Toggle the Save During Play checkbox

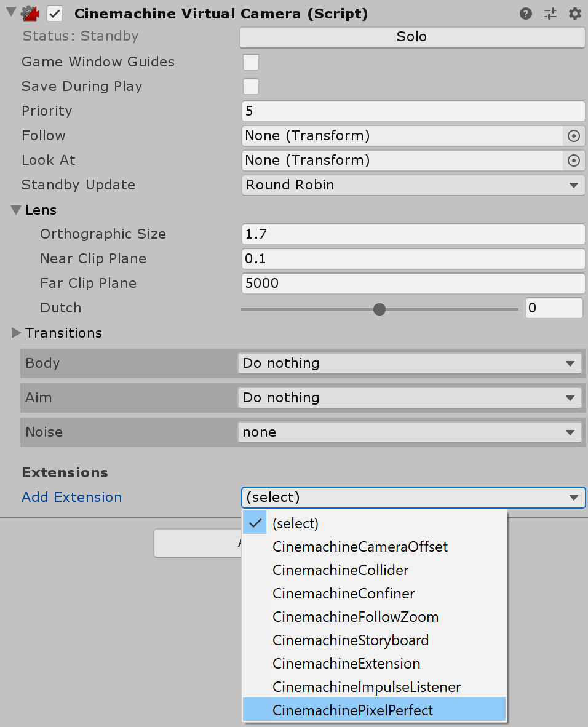(251, 87)
